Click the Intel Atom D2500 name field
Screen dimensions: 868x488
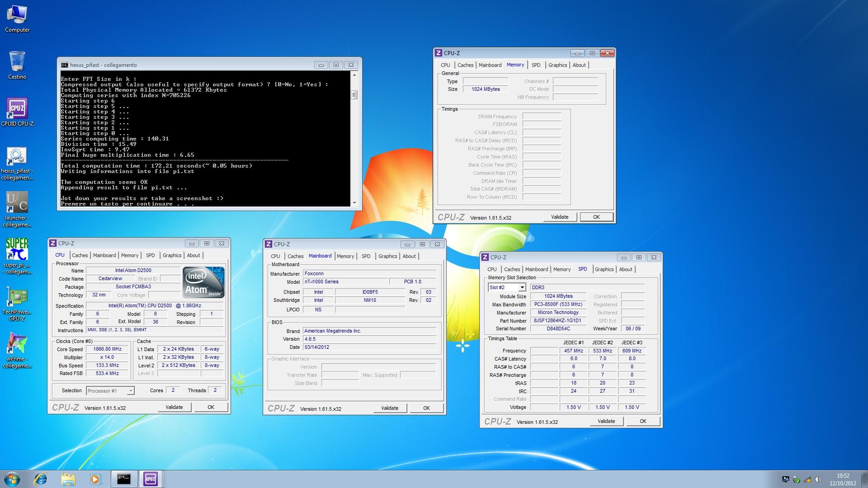click(133, 271)
